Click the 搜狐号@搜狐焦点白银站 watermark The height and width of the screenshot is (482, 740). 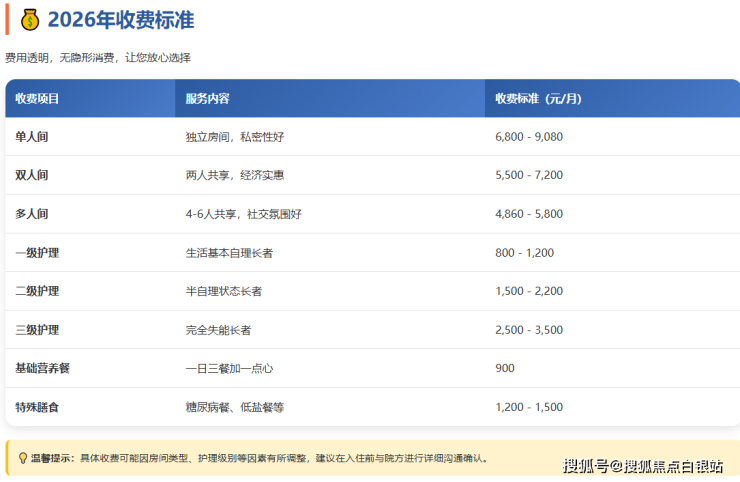coord(643,465)
